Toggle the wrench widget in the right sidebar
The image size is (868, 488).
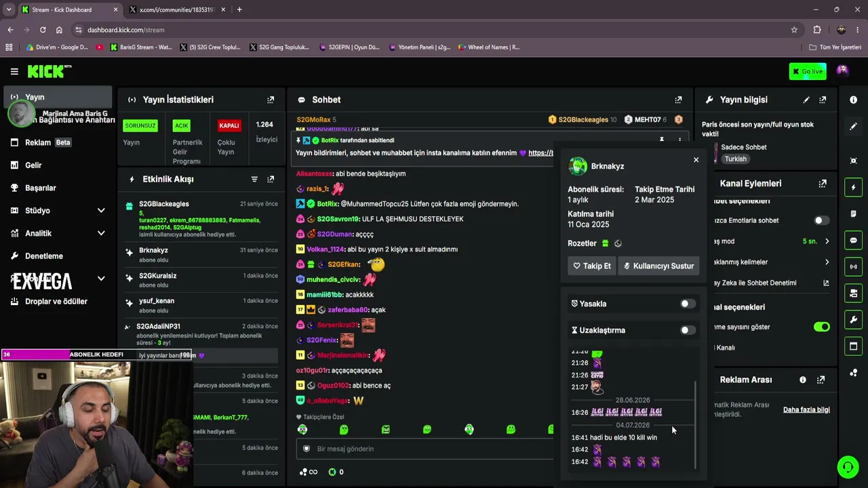(853, 319)
